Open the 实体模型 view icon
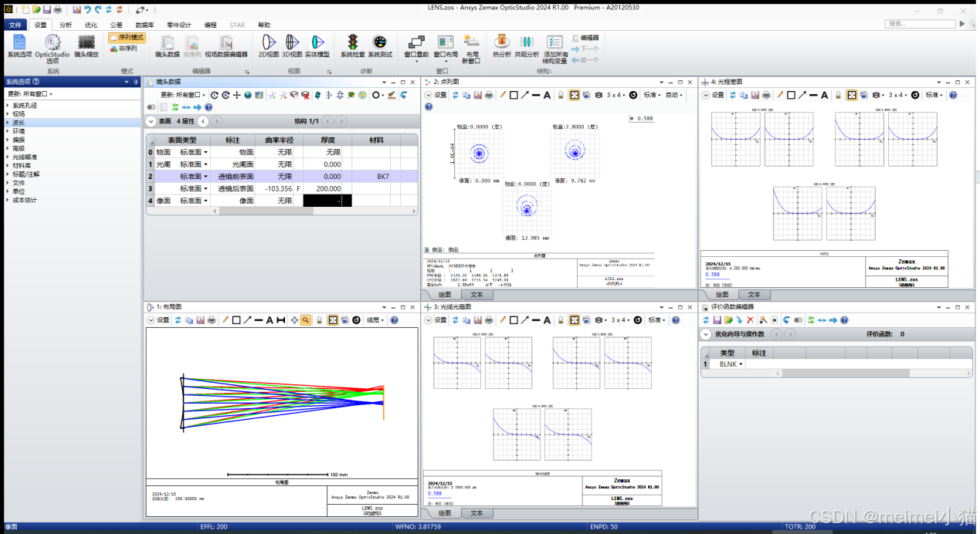This screenshot has width=980, height=534. coord(317,46)
